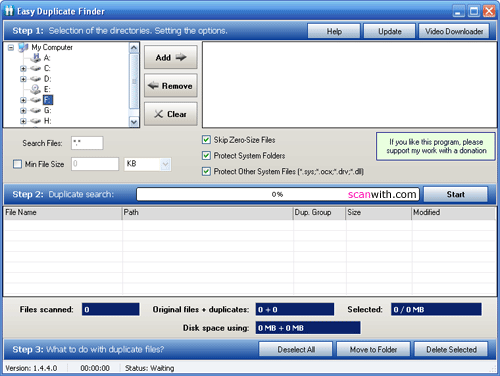The image size is (500, 376).
Task: Click scroll down arrow in drive tree
Action: (134, 122)
